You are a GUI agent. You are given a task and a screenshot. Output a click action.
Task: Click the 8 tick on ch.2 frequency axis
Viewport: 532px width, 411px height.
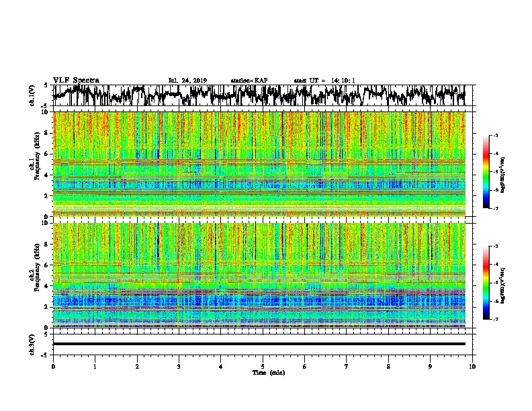[46, 244]
